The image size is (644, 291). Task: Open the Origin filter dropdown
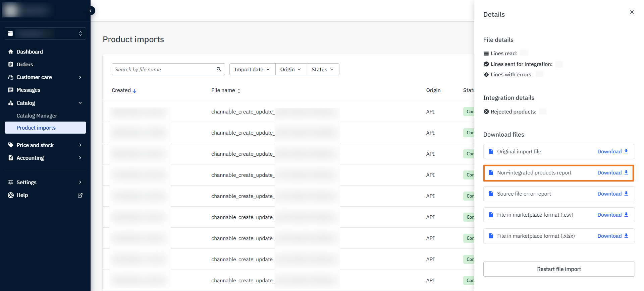(x=291, y=69)
